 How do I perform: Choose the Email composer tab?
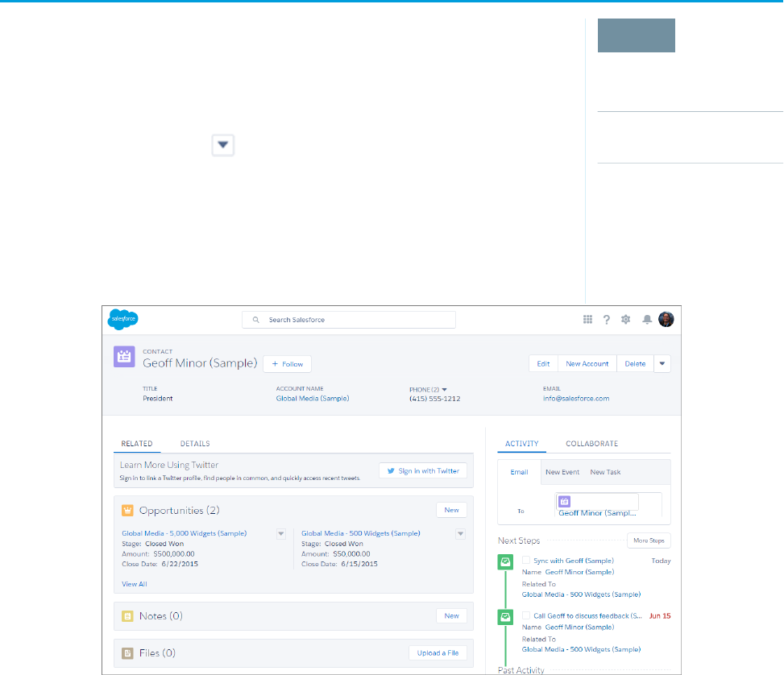click(519, 472)
